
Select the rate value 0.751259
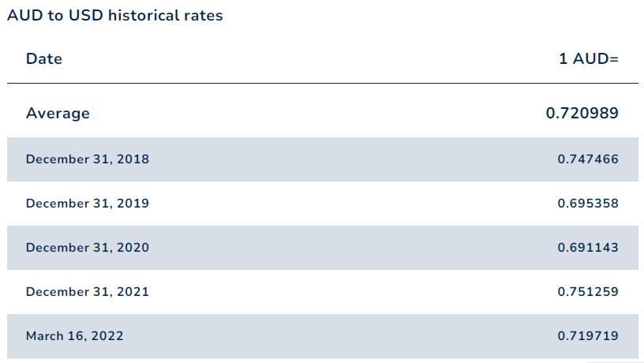click(588, 292)
